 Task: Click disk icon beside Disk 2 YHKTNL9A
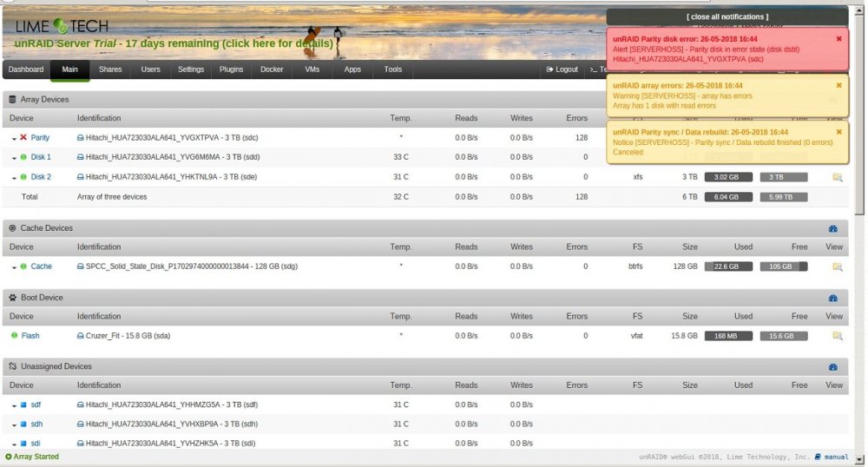tap(80, 177)
